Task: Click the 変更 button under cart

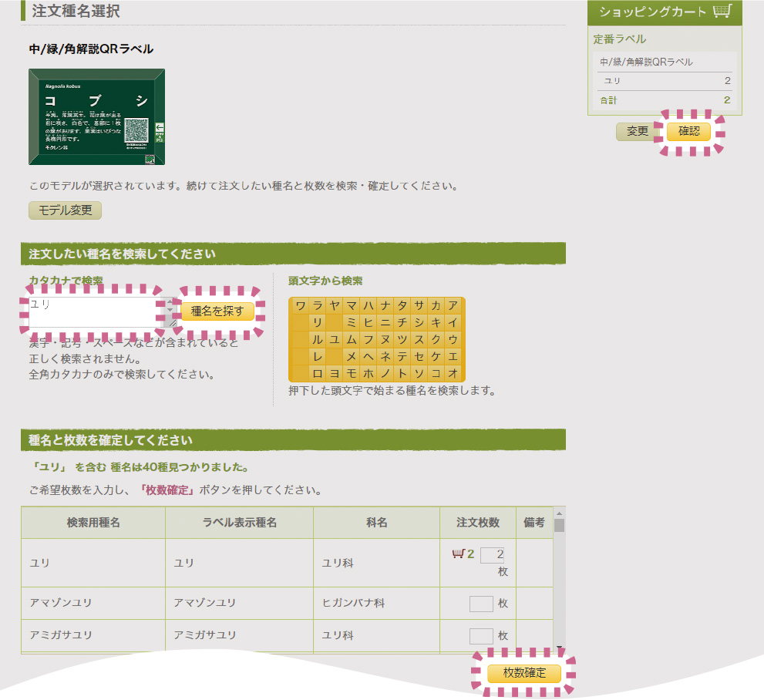Action: (637, 132)
